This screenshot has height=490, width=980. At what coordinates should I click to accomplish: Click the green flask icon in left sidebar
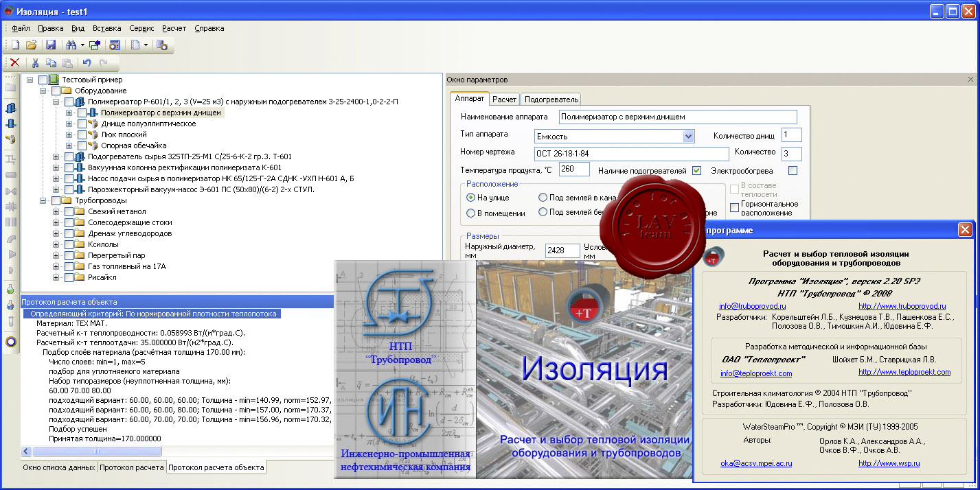pyautogui.click(x=10, y=290)
